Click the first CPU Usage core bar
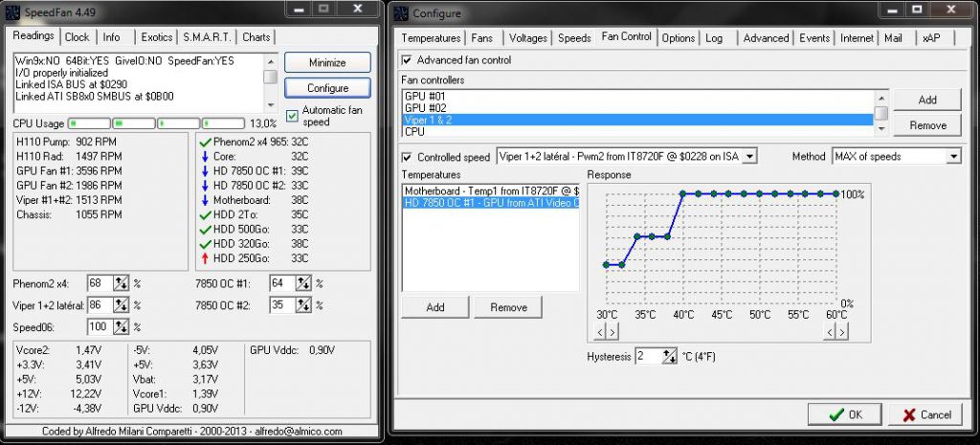Screen dimensions: 980x445 (89, 123)
